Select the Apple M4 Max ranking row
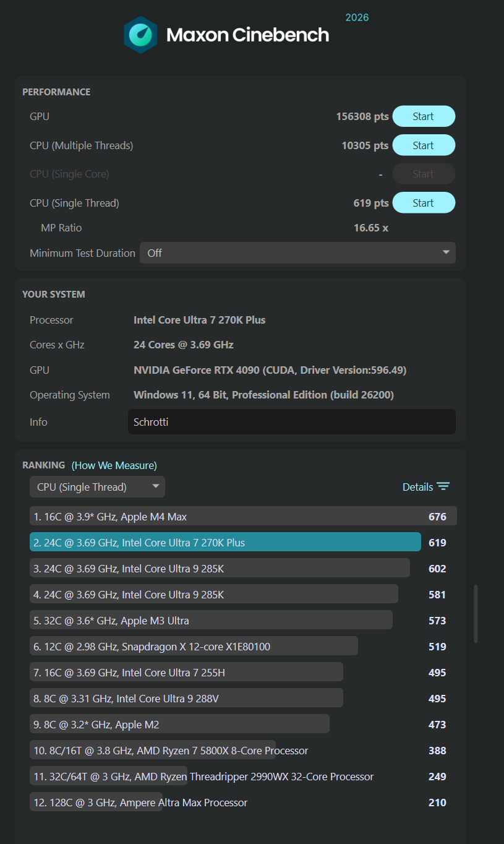Screen dimensions: 504x844 pos(243,517)
